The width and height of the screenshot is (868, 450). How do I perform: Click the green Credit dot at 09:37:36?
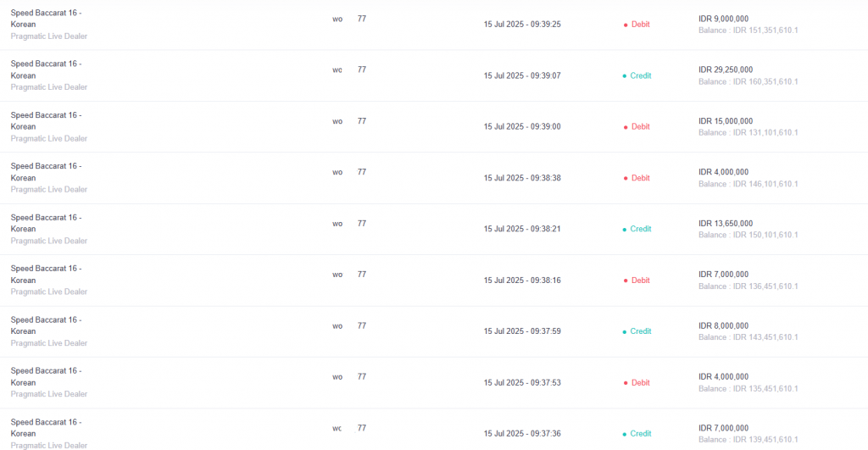click(625, 434)
